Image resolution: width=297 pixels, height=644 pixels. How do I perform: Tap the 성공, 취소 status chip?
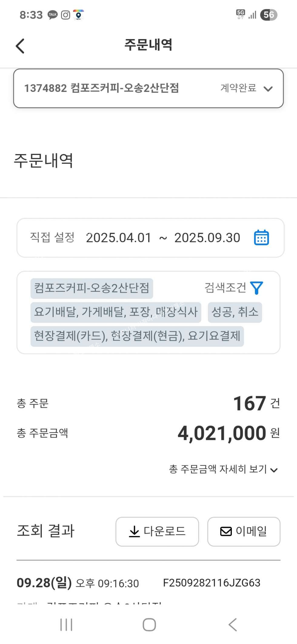tap(235, 312)
